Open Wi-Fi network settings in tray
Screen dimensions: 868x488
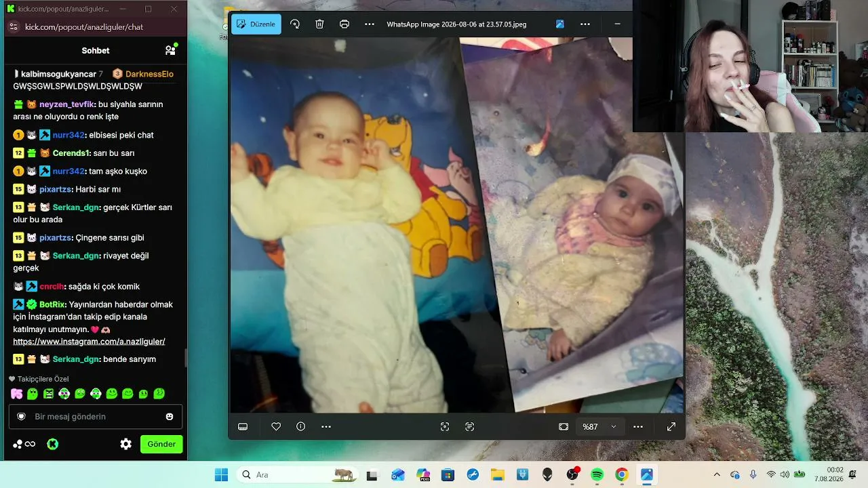tap(771, 474)
